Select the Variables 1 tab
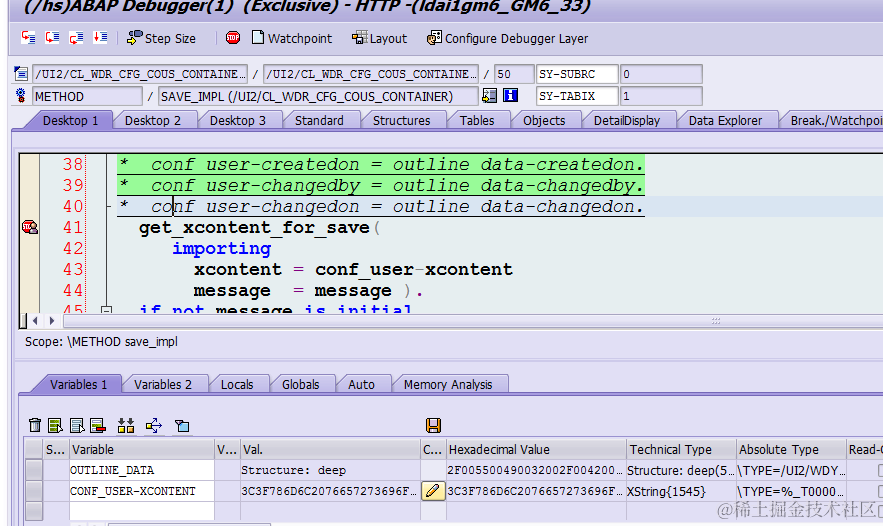 click(78, 385)
